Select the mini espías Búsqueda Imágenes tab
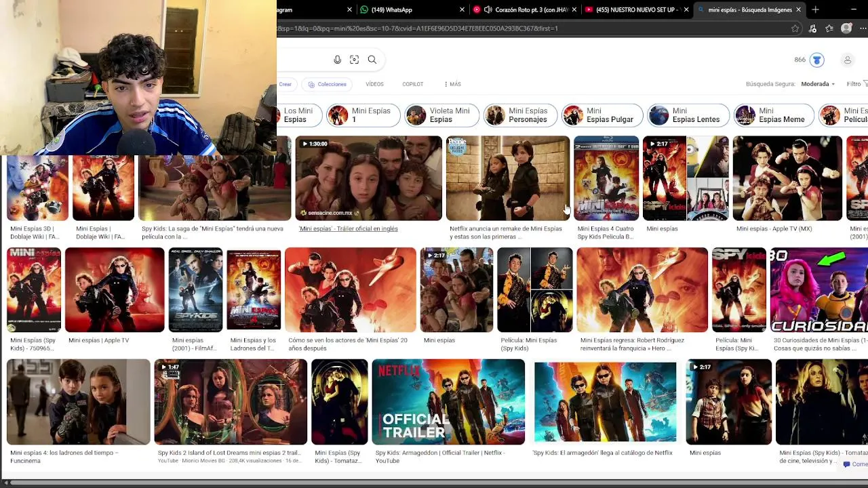 (x=749, y=9)
